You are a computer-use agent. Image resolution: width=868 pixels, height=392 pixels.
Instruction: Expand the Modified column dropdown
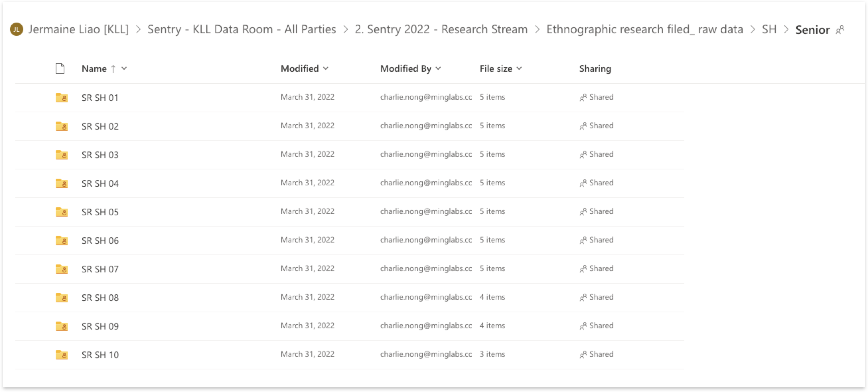click(325, 68)
